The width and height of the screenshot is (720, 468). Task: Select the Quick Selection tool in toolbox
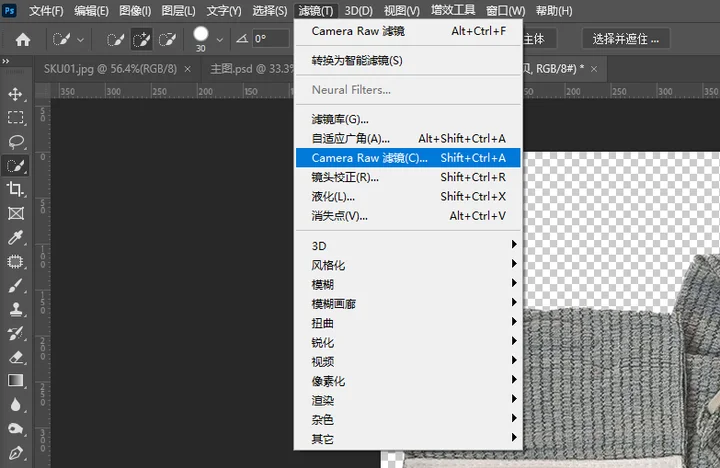coord(16,166)
